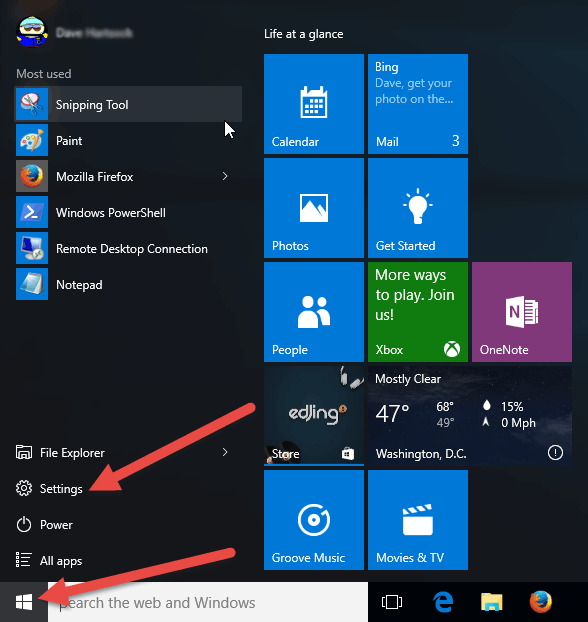Image resolution: width=588 pixels, height=622 pixels.
Task: Open Remote Desktop Connection icon
Action: [x=32, y=248]
